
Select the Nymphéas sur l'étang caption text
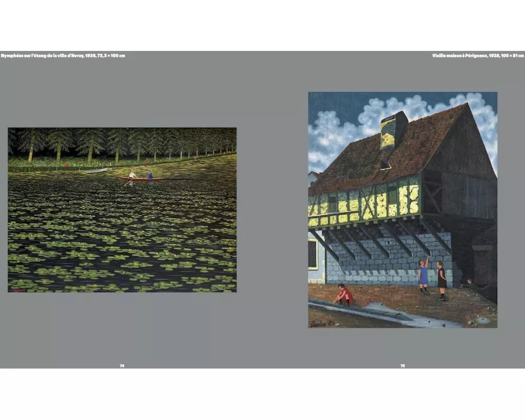(x=63, y=55)
